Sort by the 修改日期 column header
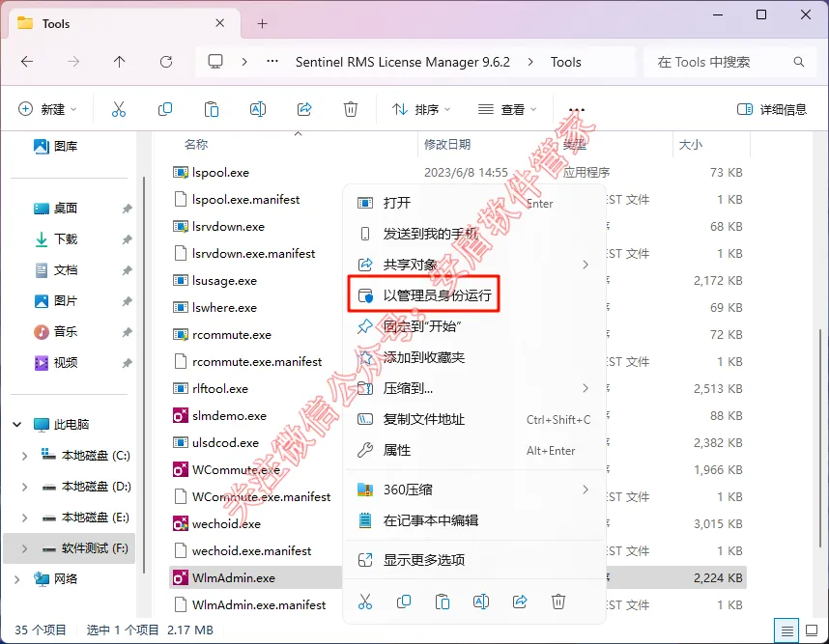The height and width of the screenshot is (644, 829). click(x=447, y=144)
